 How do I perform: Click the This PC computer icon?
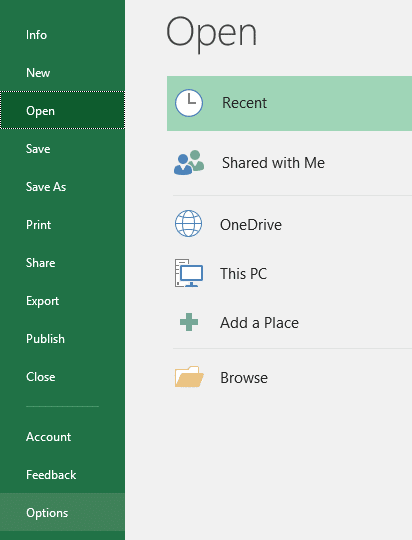[188, 273]
